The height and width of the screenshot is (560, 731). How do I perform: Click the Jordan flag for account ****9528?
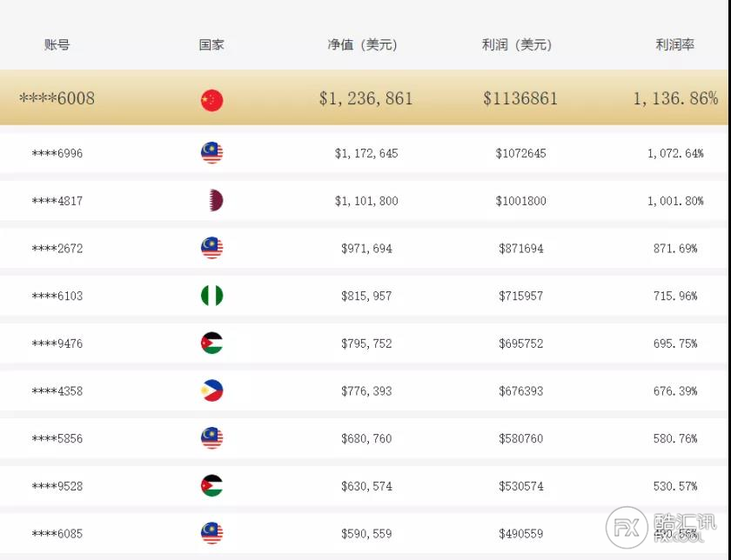pyautogui.click(x=211, y=486)
